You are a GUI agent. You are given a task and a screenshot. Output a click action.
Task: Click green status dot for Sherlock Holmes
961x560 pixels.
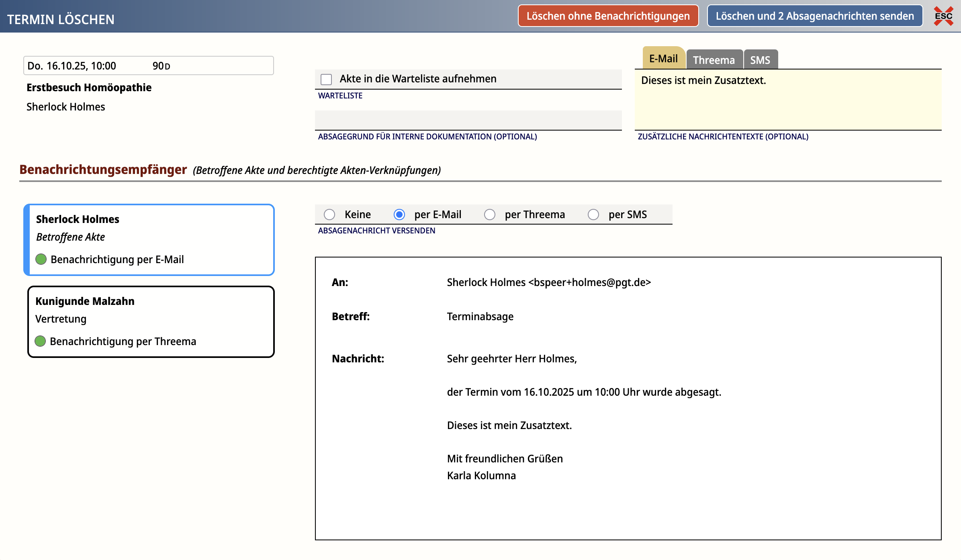(x=41, y=259)
